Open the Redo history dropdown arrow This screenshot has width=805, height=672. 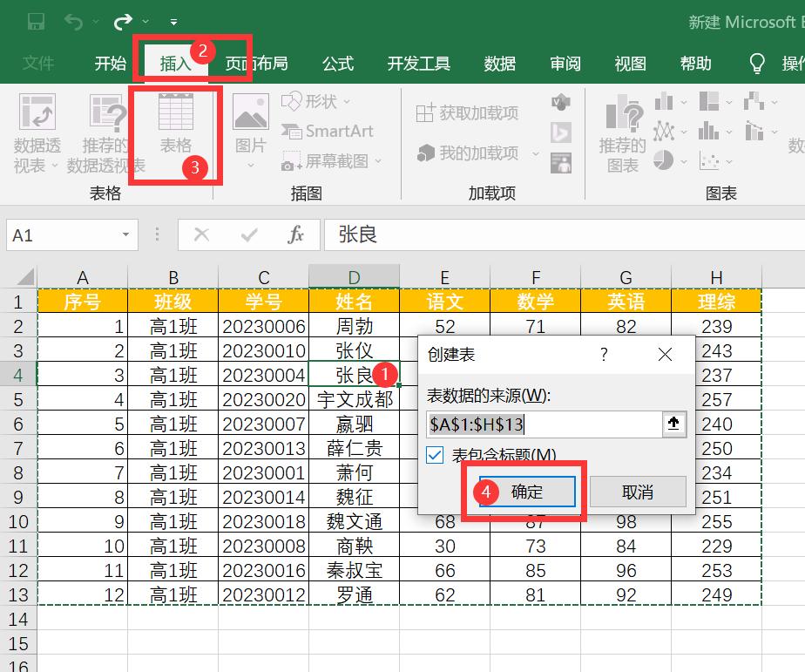pyautogui.click(x=145, y=22)
